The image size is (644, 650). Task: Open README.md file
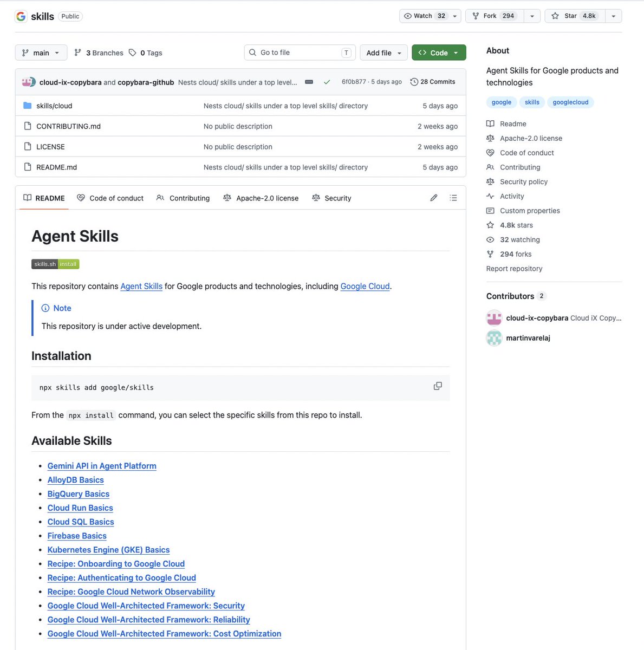[56, 167]
